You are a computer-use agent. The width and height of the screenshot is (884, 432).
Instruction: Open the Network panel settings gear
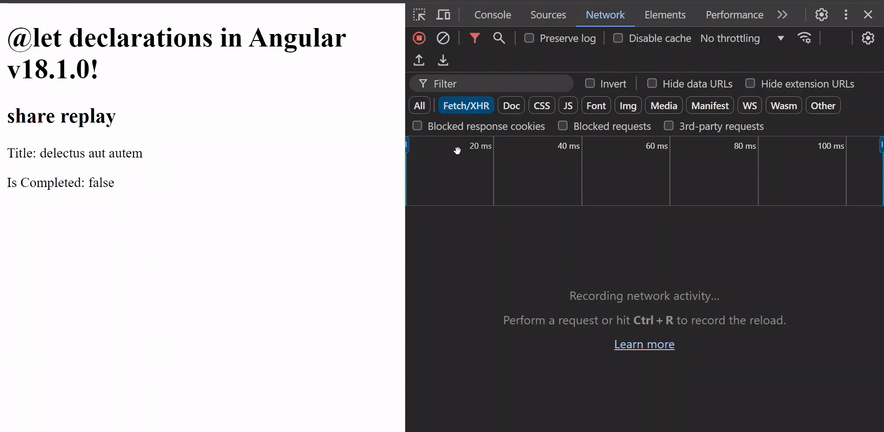pos(868,38)
